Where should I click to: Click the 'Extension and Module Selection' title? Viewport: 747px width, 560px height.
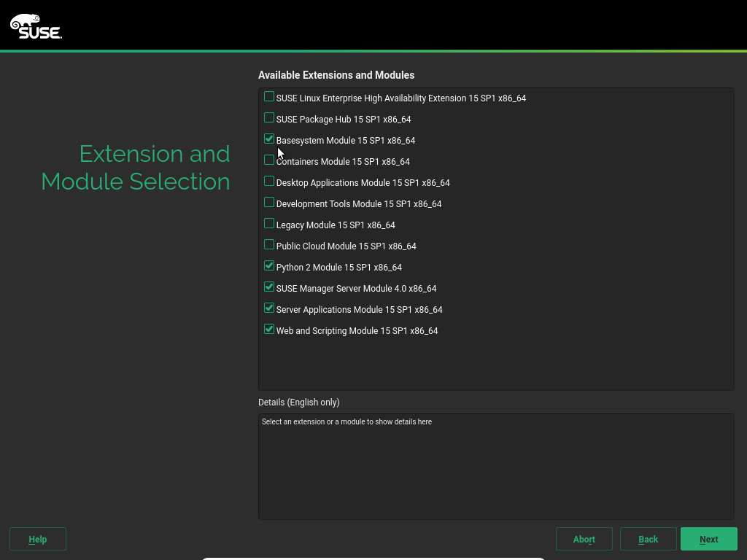click(x=136, y=168)
